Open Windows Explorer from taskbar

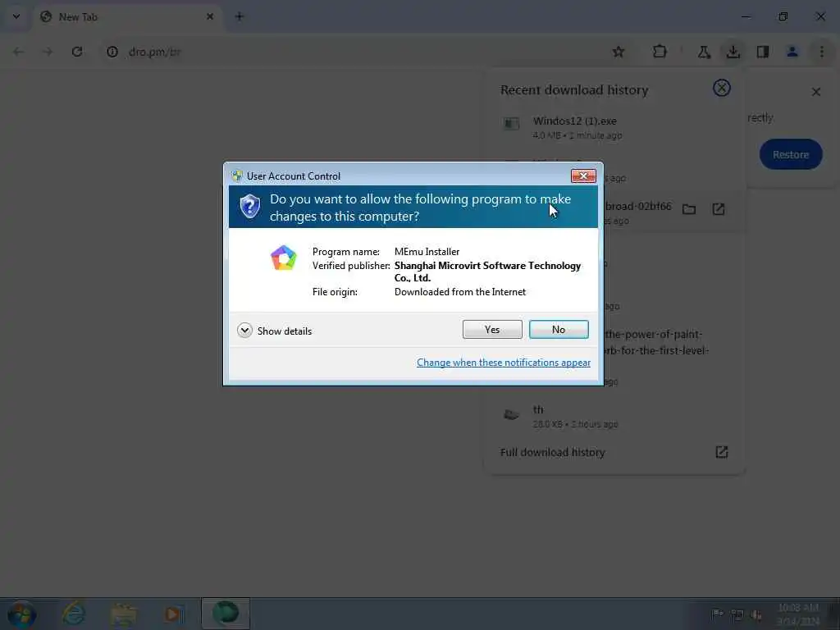point(124,614)
